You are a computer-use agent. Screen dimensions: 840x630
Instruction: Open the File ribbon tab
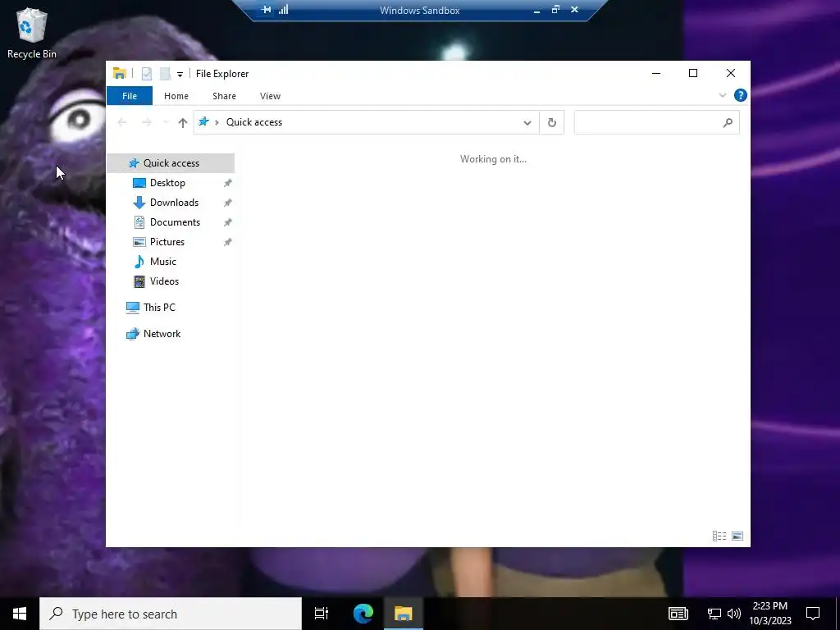pos(130,96)
